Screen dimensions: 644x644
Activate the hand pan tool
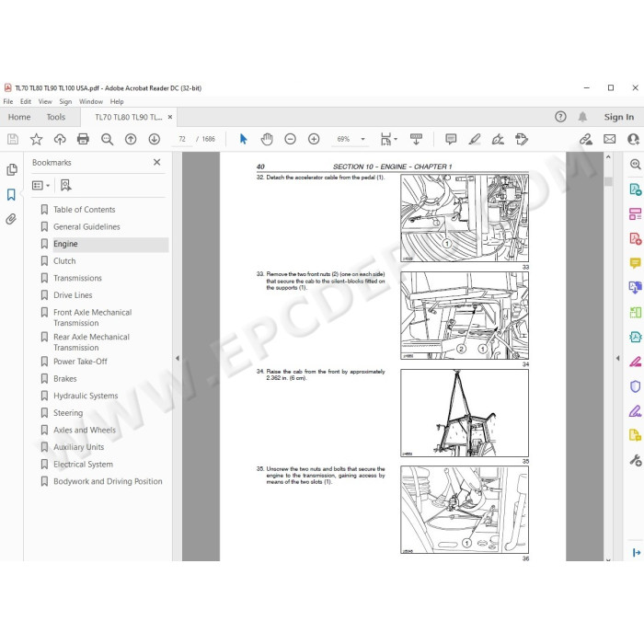click(x=267, y=139)
